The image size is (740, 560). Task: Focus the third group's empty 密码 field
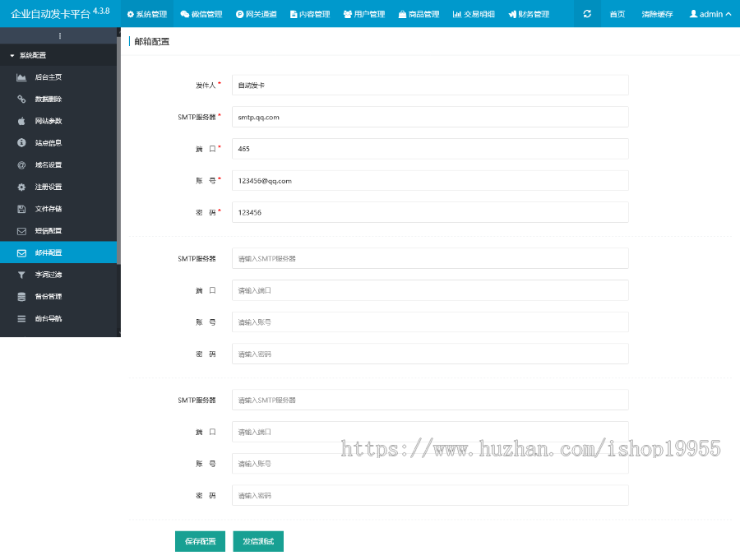(x=430, y=495)
